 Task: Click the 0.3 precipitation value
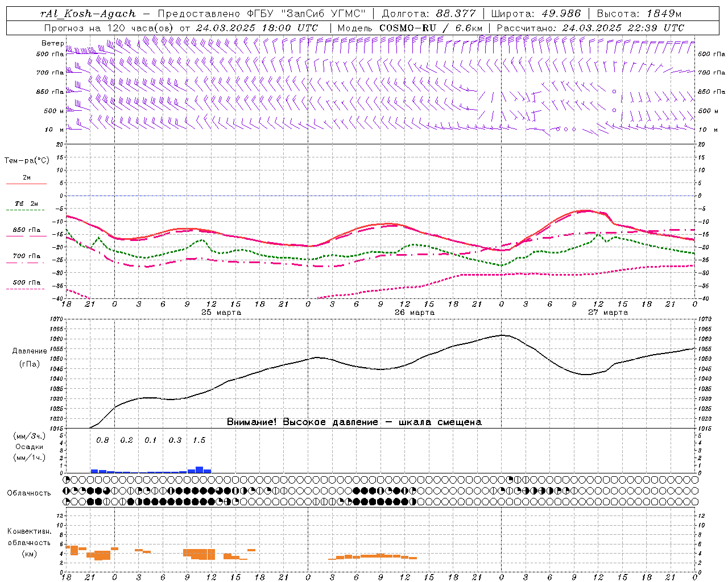(175, 440)
